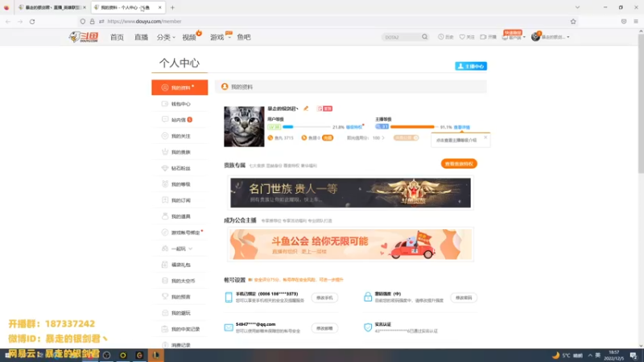Image resolution: width=644 pixels, height=362 pixels.
Task: Open 我的太空币 coin icon in sidebar
Action: pyautogui.click(x=165, y=281)
